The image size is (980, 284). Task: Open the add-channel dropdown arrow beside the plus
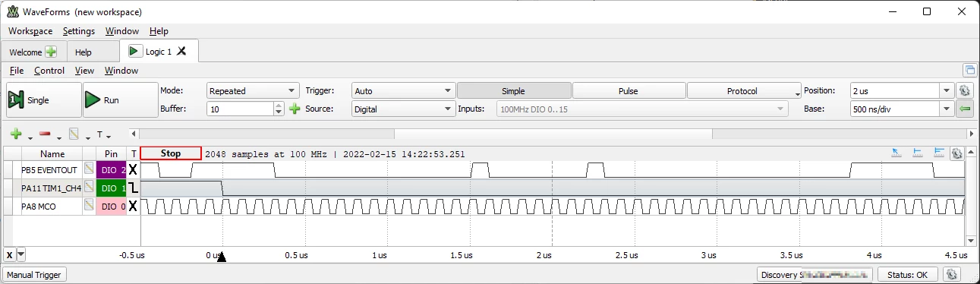(x=30, y=137)
